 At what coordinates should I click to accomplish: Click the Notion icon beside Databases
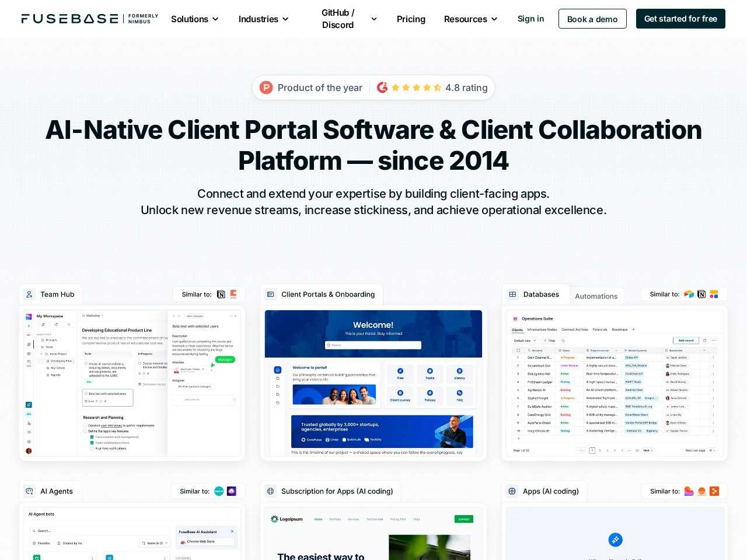point(701,295)
